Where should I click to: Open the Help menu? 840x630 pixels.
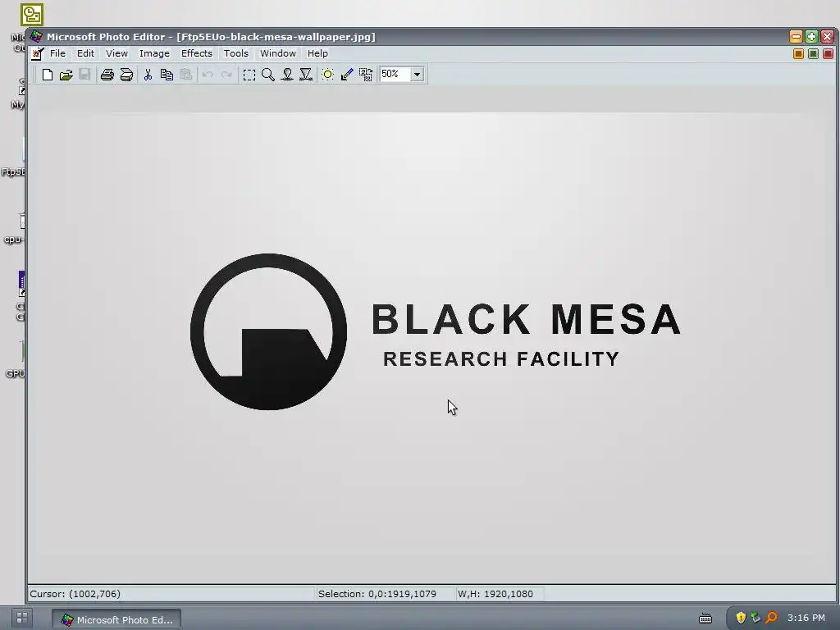point(317,53)
